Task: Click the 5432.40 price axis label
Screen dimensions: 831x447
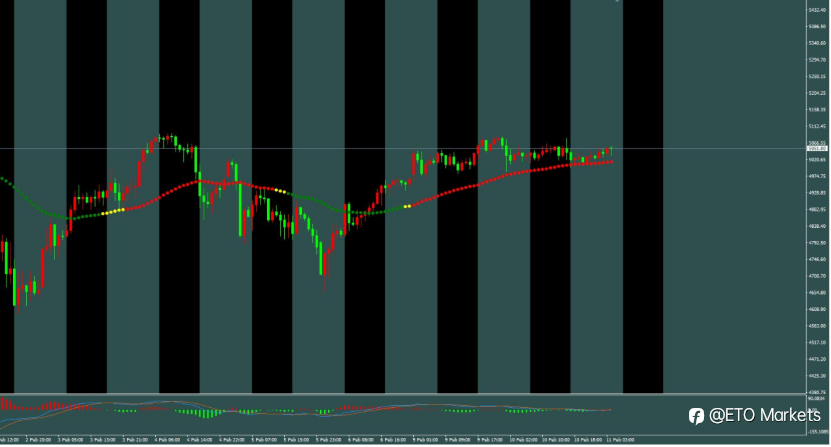Action: (818, 10)
